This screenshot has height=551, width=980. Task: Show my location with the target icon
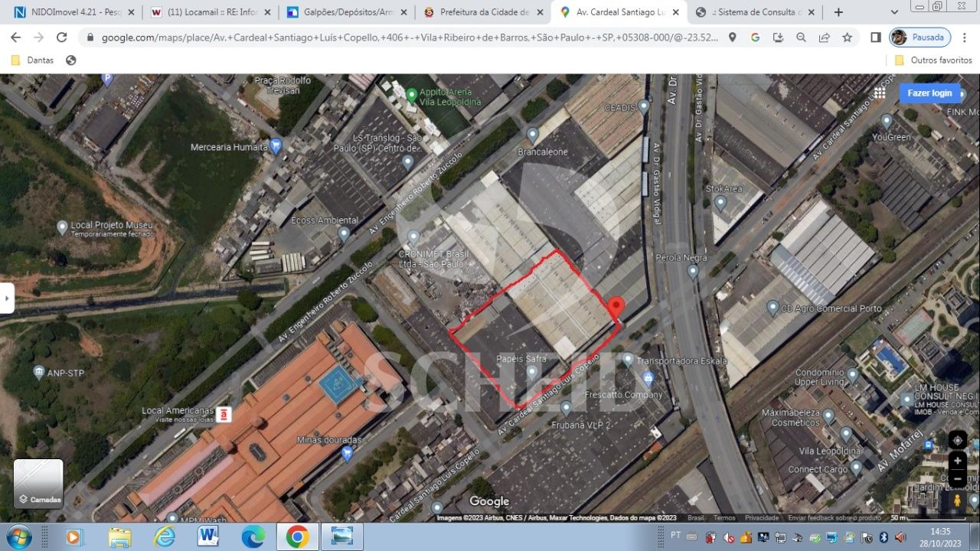957,440
